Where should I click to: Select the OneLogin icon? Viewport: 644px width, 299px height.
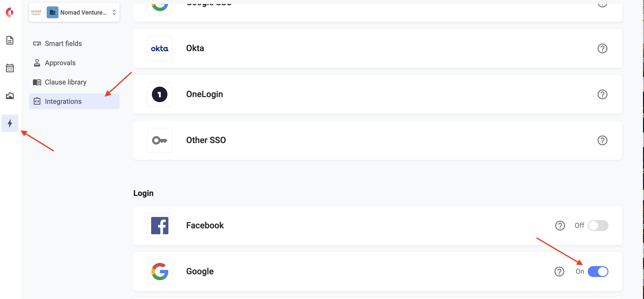(160, 94)
